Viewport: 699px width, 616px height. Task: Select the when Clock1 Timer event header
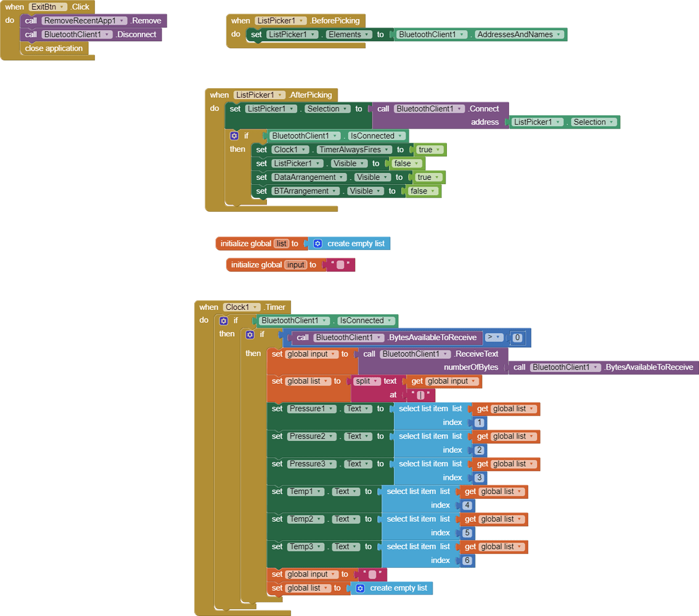pyautogui.click(x=210, y=307)
